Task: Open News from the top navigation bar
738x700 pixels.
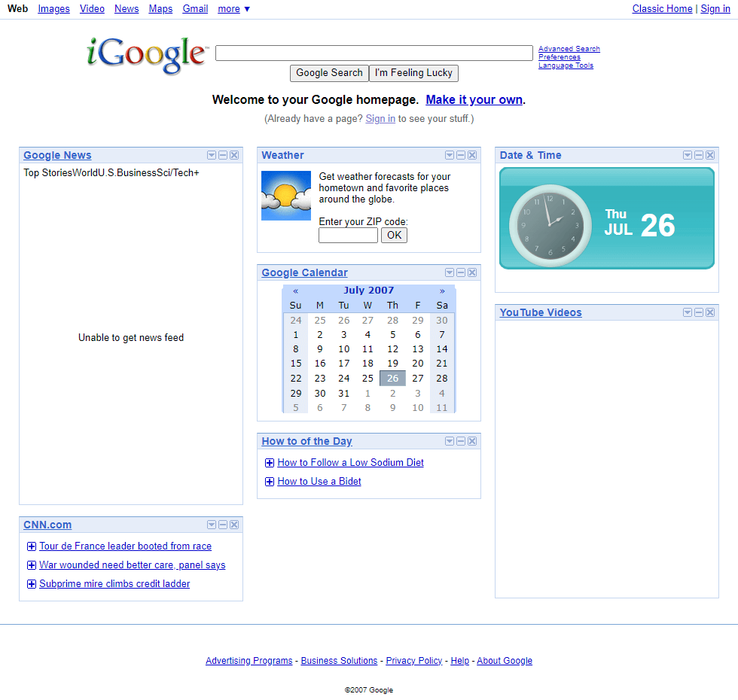Action: pos(127,9)
